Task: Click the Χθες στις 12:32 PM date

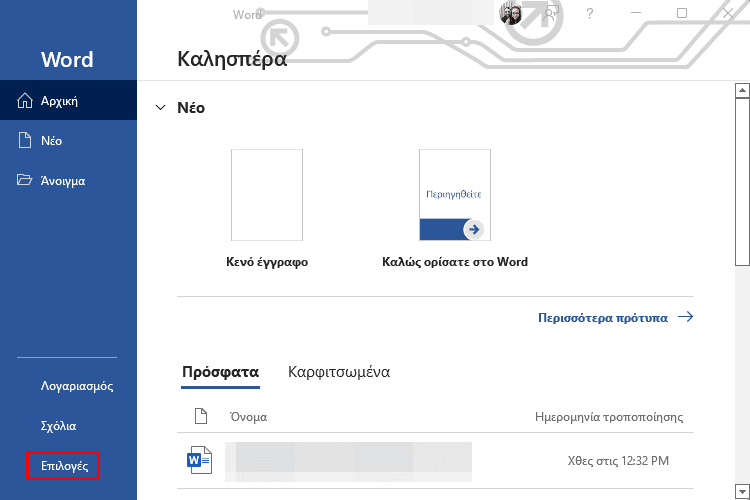Action: 618,461
